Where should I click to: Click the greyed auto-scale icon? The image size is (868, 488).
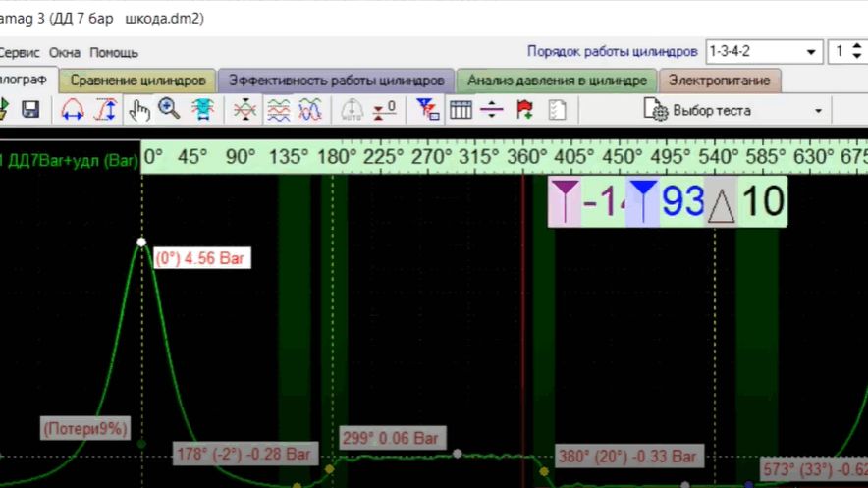click(352, 110)
